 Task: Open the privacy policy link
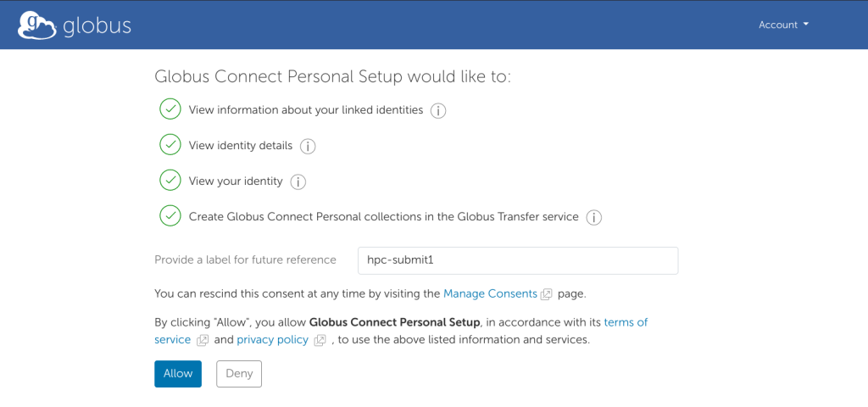[x=274, y=339]
